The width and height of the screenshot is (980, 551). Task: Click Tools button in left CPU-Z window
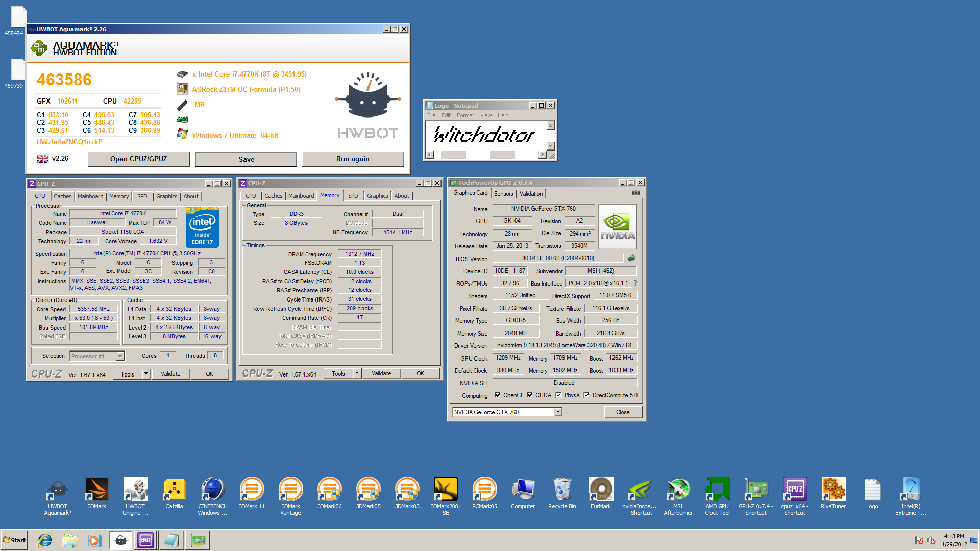pos(128,374)
